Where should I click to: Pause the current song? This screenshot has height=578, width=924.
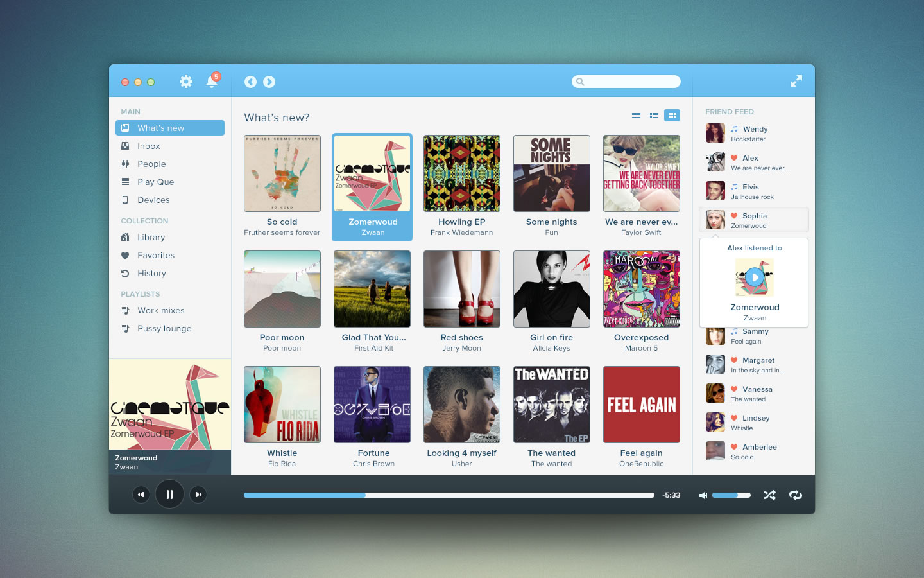pos(169,495)
